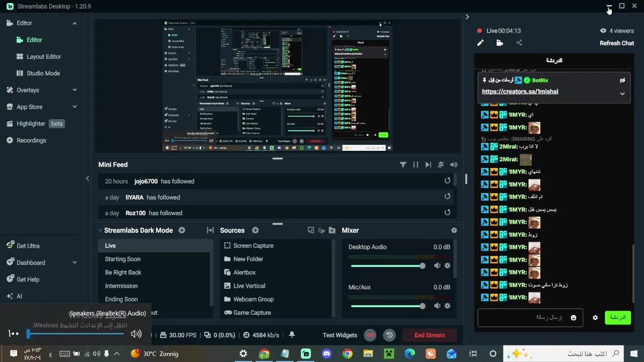Mute Mic/Aux audio
Screen dimensions: 644x362
pyautogui.click(x=437, y=306)
